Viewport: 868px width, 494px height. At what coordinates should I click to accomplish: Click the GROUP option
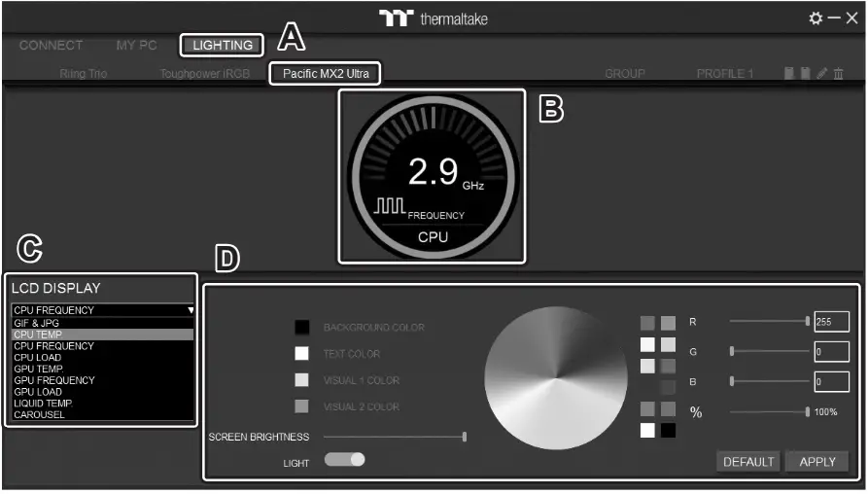pyautogui.click(x=625, y=74)
